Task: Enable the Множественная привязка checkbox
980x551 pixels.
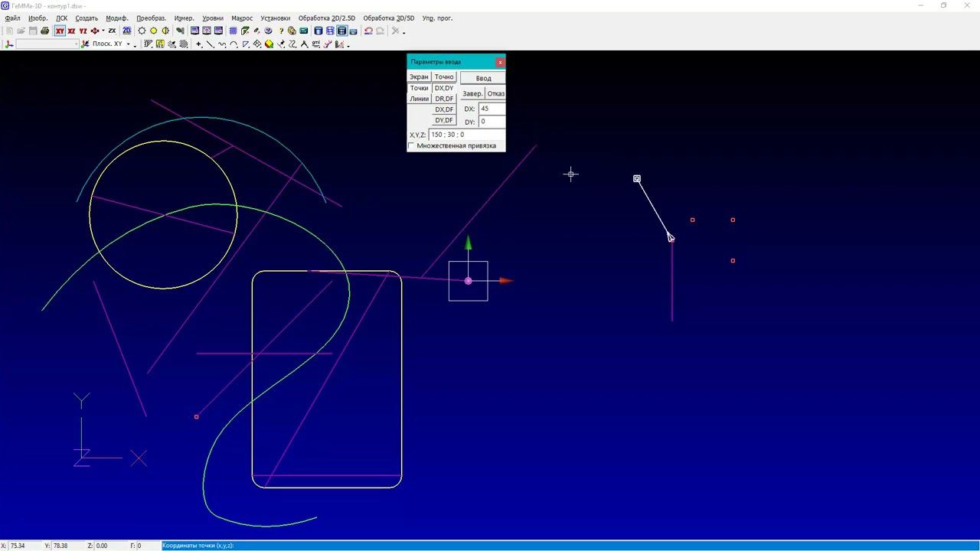Action: [412, 145]
